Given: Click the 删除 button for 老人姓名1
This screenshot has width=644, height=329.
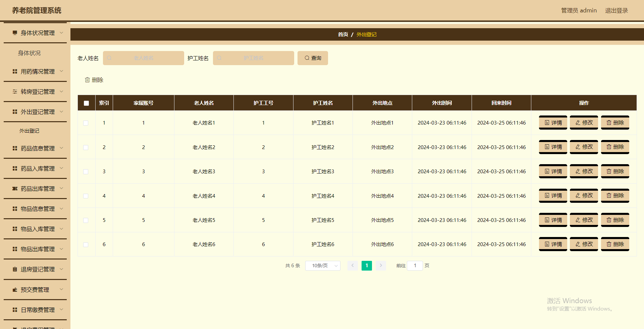Looking at the screenshot, I should [x=615, y=123].
